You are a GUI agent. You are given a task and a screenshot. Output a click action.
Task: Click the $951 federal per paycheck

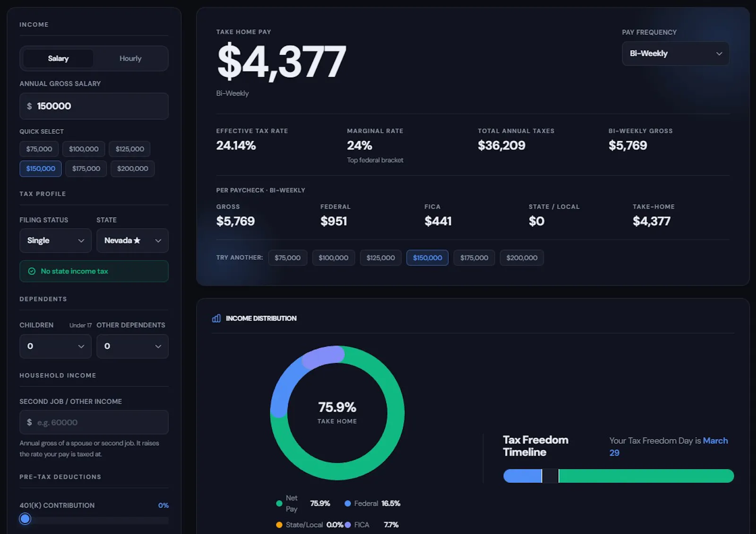tap(334, 221)
